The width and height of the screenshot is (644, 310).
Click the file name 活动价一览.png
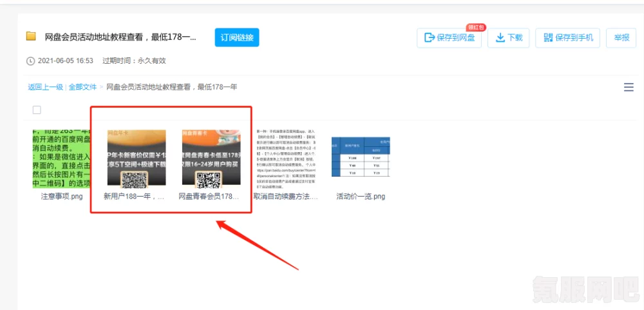(361, 197)
